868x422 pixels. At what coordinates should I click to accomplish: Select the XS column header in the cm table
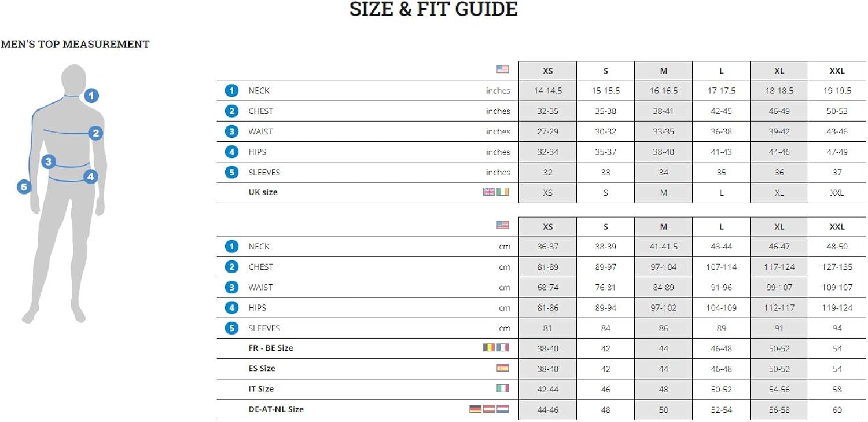click(x=547, y=227)
